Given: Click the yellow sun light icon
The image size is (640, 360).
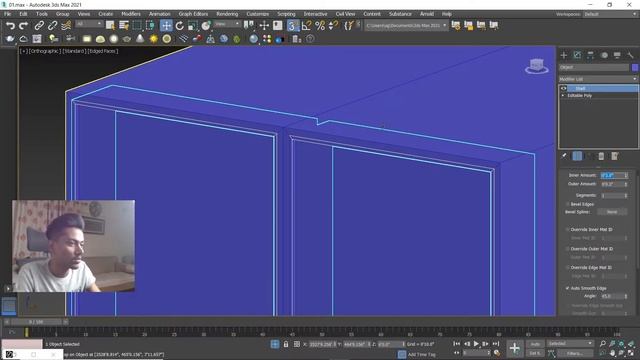Looking at the screenshot, I should (153, 39).
